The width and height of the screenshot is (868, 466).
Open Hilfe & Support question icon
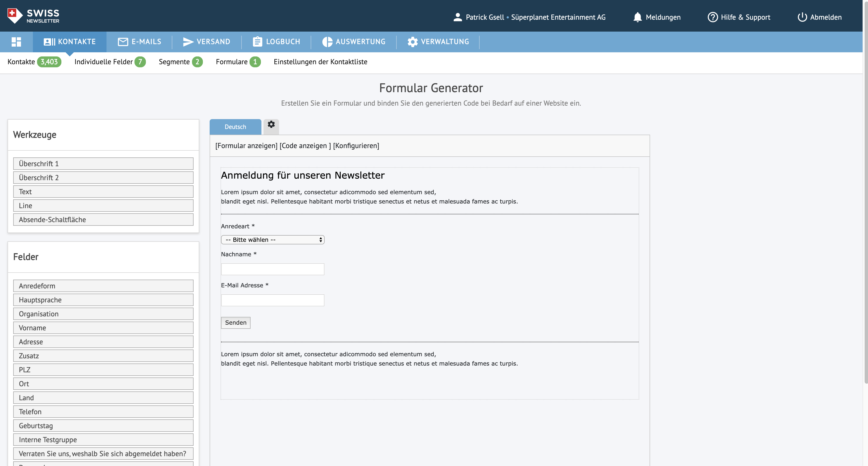[712, 17]
